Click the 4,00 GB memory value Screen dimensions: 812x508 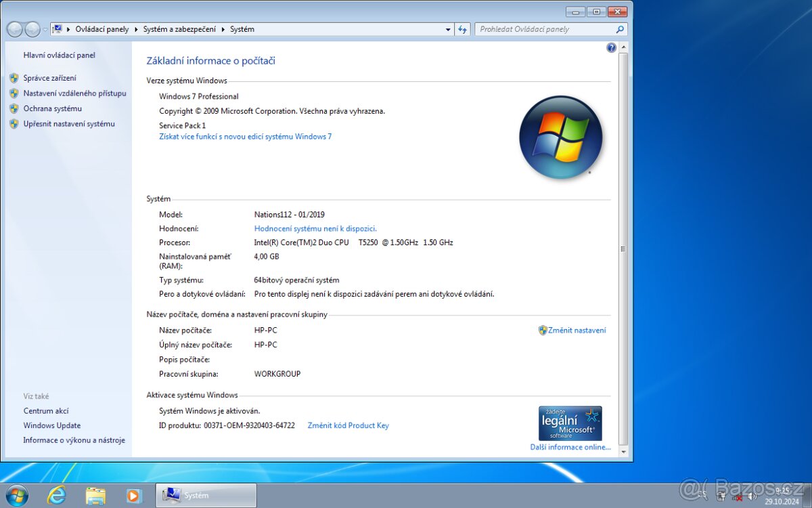coord(267,256)
